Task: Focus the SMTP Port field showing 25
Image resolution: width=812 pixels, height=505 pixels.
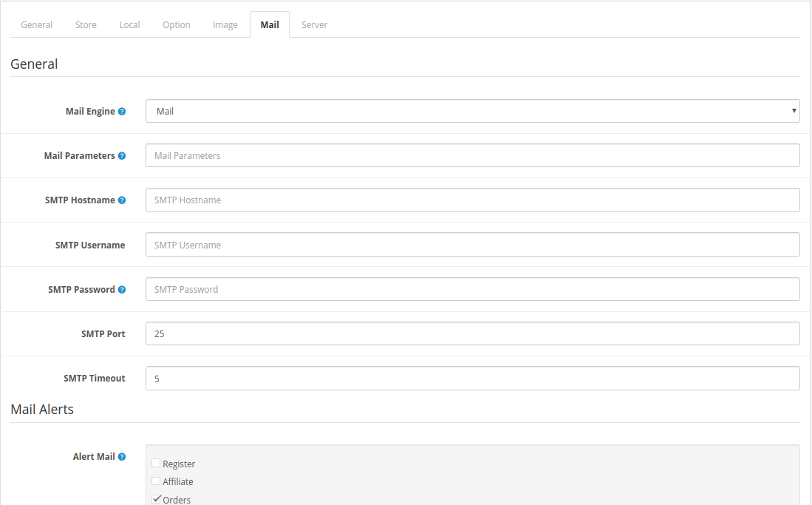Action: (472, 334)
